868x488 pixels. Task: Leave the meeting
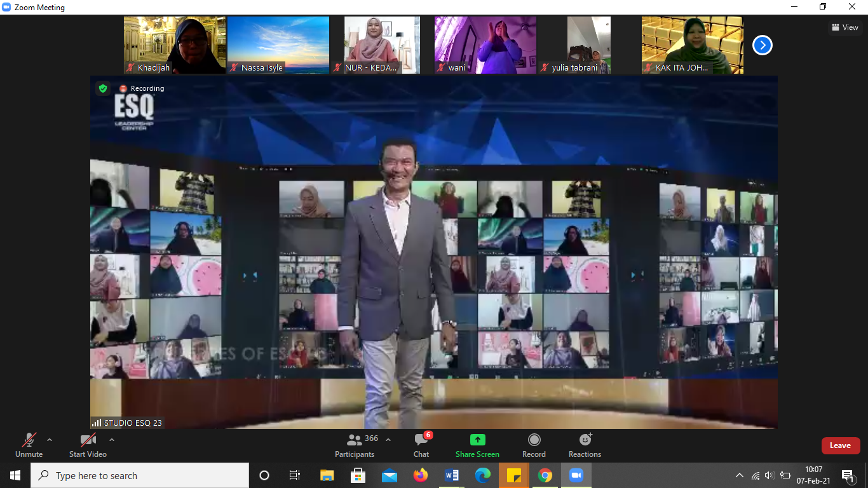click(840, 445)
